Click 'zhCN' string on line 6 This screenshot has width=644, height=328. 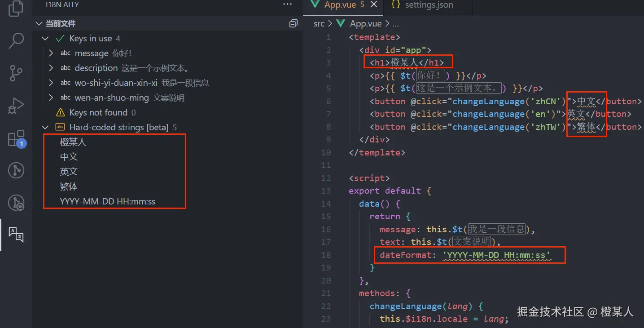point(547,101)
